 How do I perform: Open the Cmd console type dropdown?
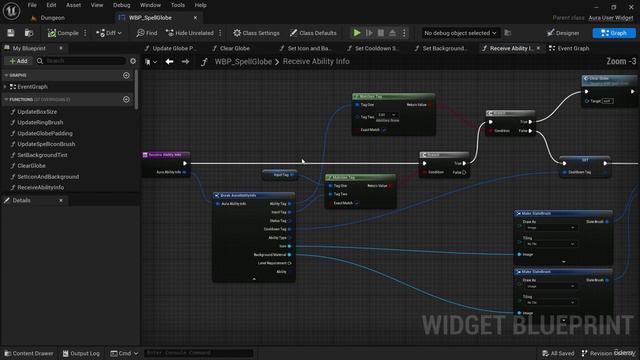point(124,353)
